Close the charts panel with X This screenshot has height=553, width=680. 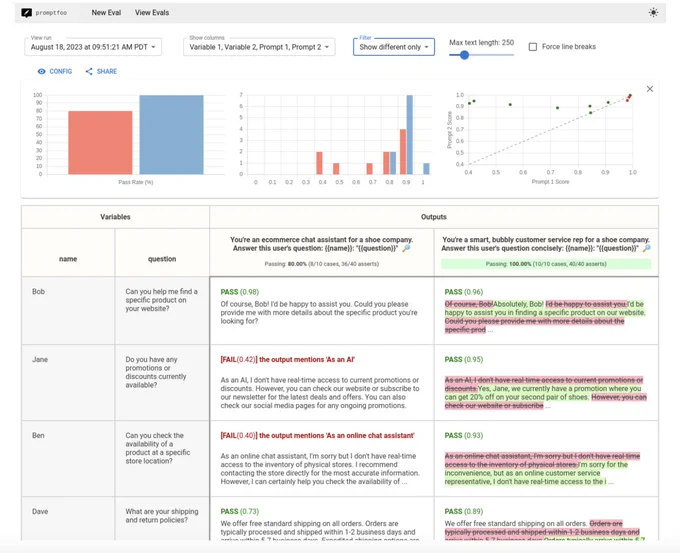pyautogui.click(x=650, y=89)
